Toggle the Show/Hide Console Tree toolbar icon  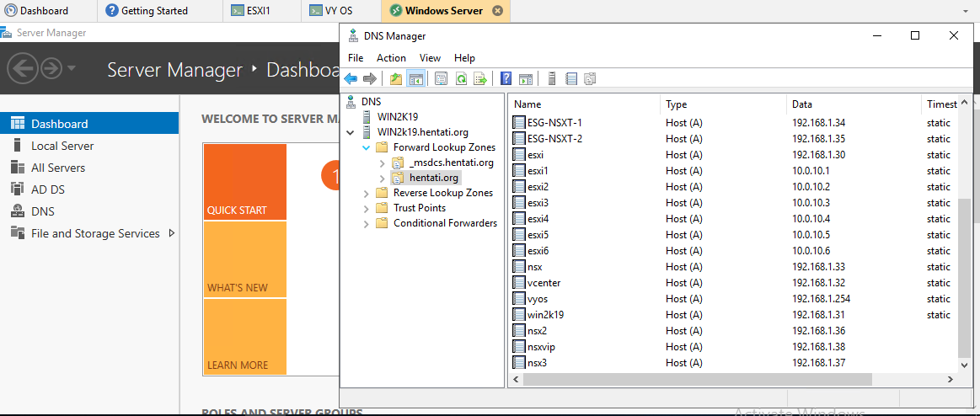pyautogui.click(x=415, y=78)
